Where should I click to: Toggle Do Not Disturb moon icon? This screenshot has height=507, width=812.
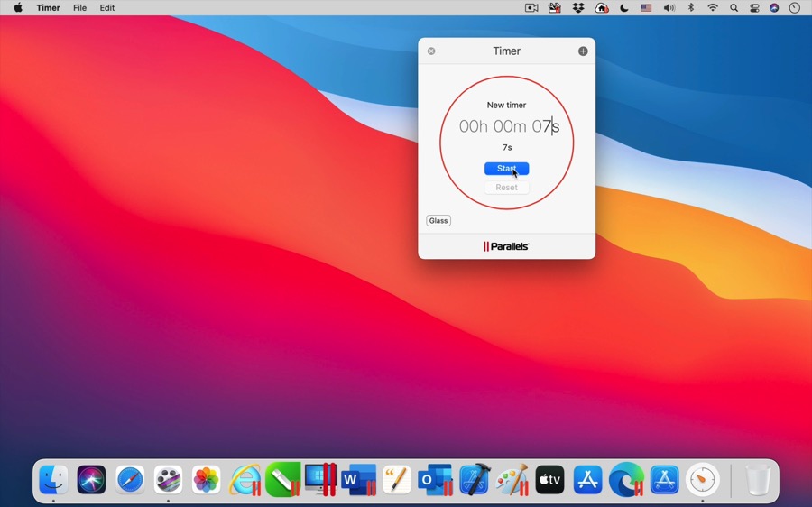click(623, 8)
